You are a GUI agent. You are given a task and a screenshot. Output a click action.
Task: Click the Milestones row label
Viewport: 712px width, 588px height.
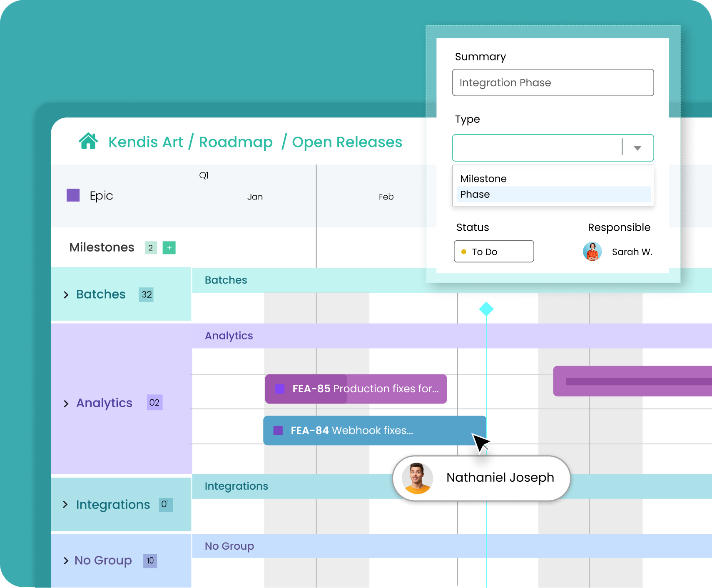[102, 247]
